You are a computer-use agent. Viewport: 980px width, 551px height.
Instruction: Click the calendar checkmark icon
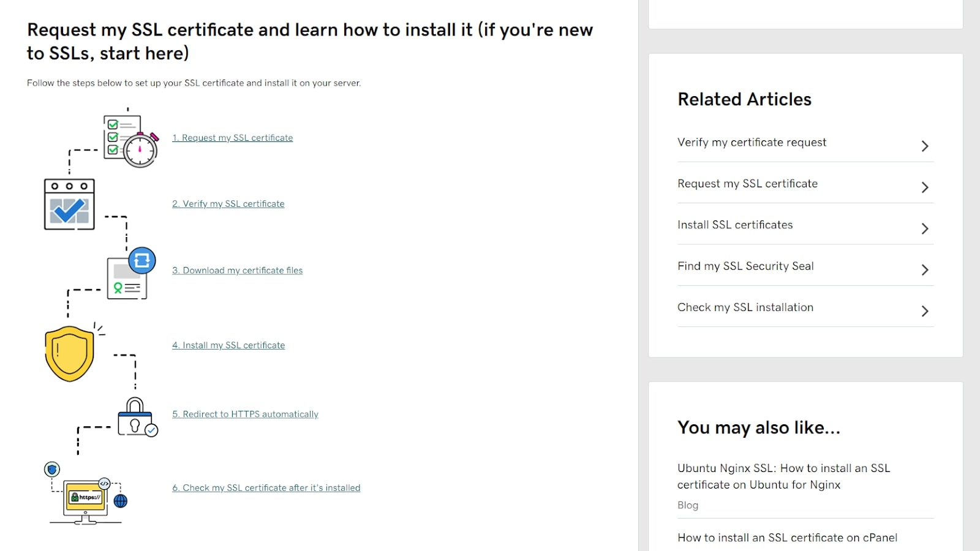pyautogui.click(x=69, y=204)
